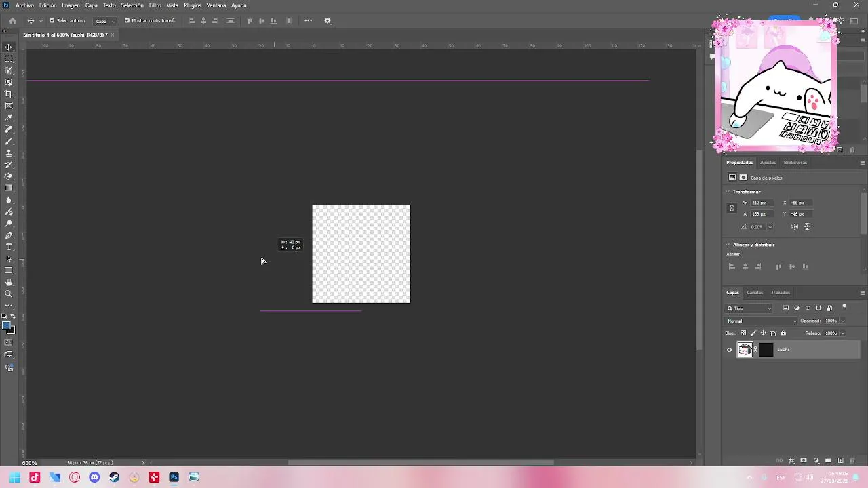Screen dimensions: 868x488
Task: Add layer style fx icon
Action: click(791, 461)
